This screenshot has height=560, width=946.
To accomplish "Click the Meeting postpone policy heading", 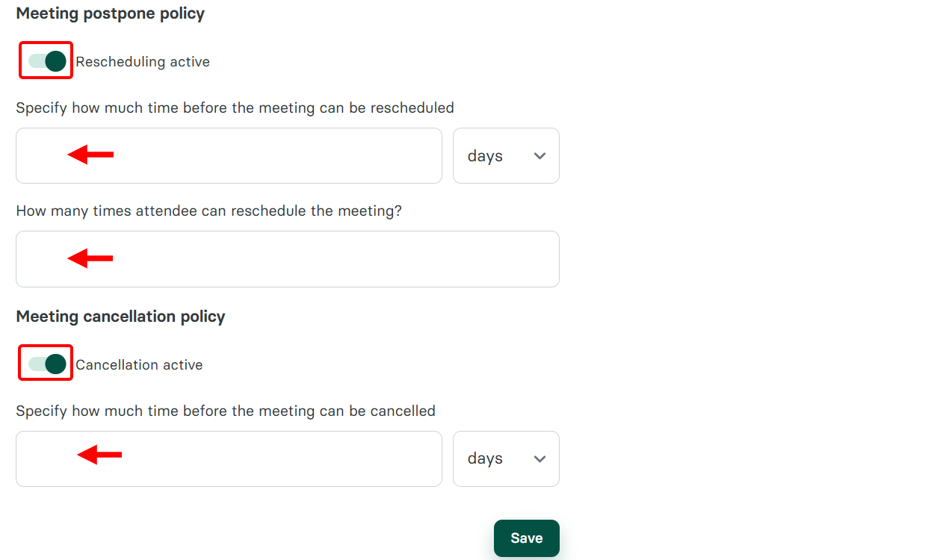I will tap(110, 13).
